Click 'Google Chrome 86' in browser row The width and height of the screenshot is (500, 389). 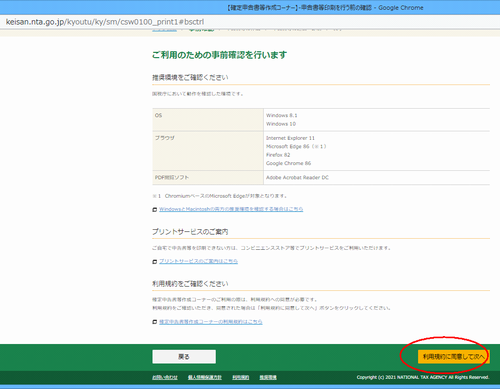tap(288, 163)
